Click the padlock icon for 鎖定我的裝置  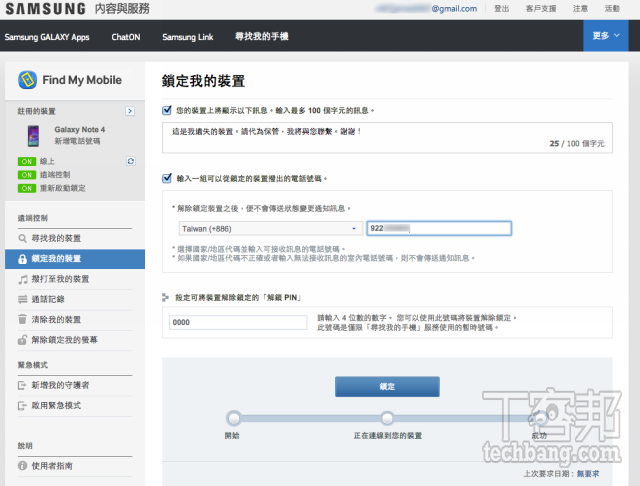pos(22,259)
